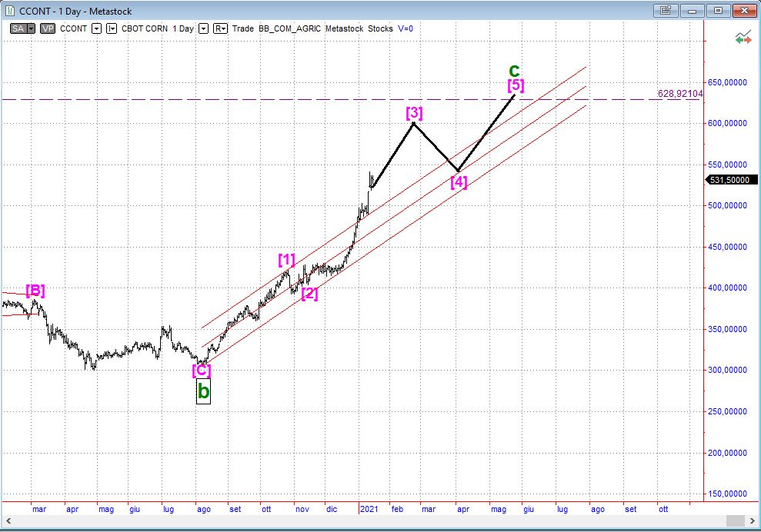Open the I dropdown in toolbar
761x532 pixels.
(112, 28)
